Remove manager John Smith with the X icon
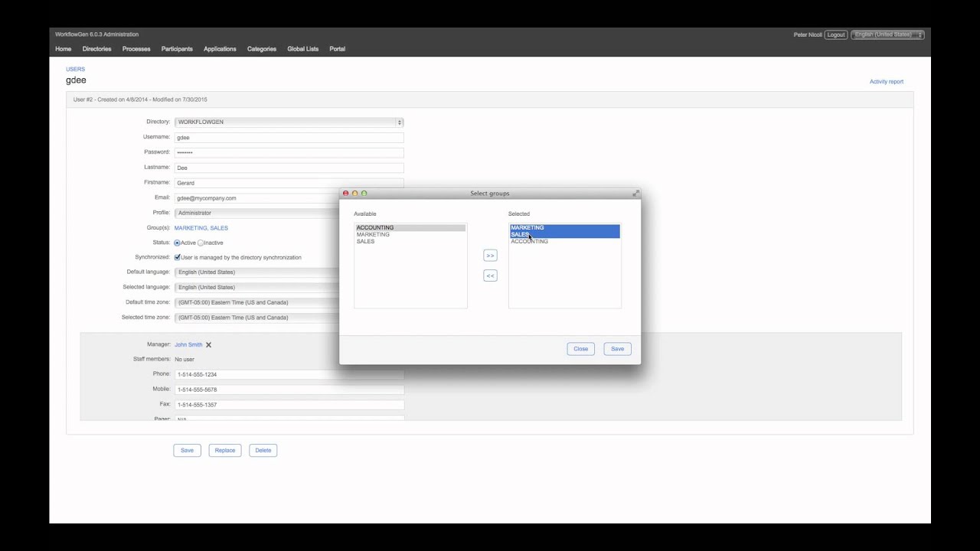The width and height of the screenshot is (980, 551). [208, 345]
